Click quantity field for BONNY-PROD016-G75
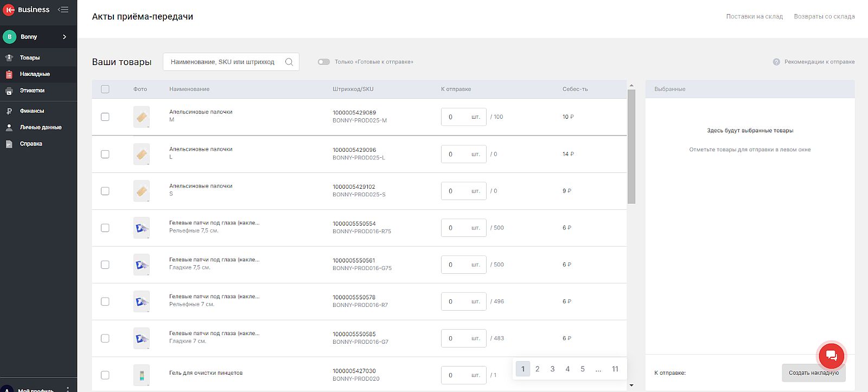868x392 pixels. (x=463, y=265)
